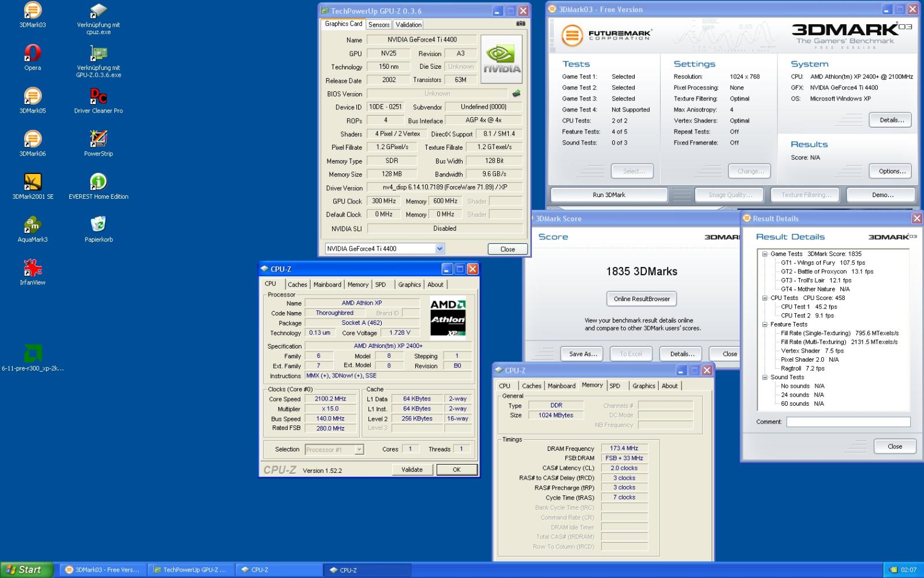
Task: Collapse the CPU Tests tree node
Action: point(765,298)
